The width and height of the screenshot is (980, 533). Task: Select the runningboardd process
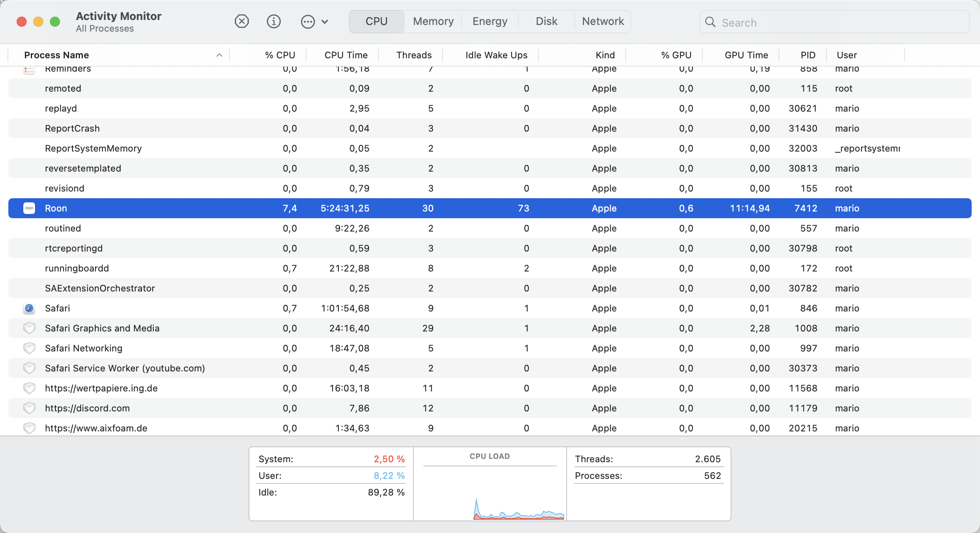[77, 268]
